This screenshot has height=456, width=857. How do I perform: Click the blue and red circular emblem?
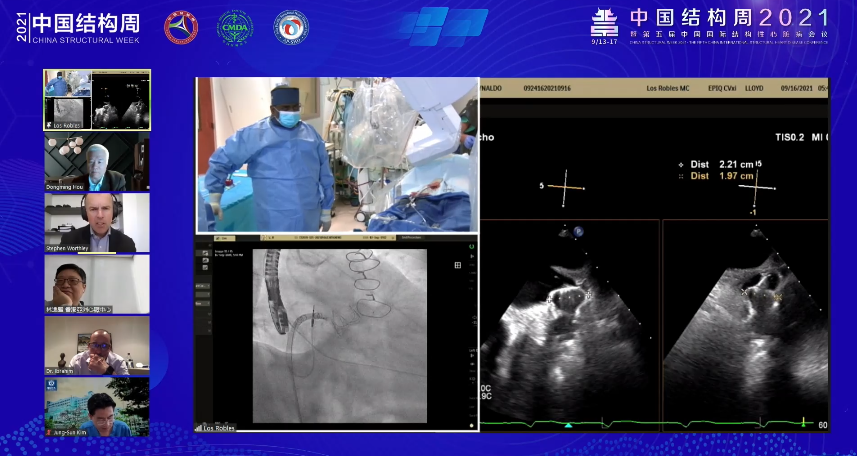coord(291,27)
